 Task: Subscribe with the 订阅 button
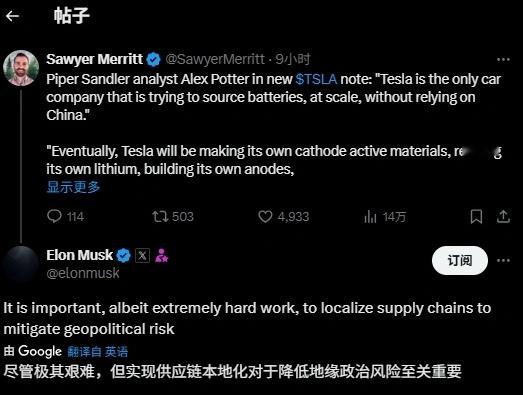point(460,261)
